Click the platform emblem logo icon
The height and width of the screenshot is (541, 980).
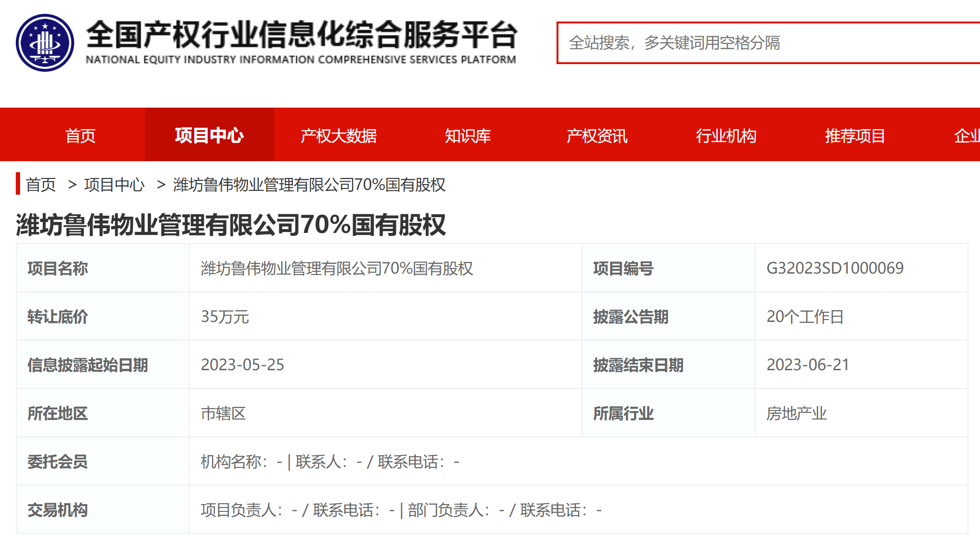45,43
